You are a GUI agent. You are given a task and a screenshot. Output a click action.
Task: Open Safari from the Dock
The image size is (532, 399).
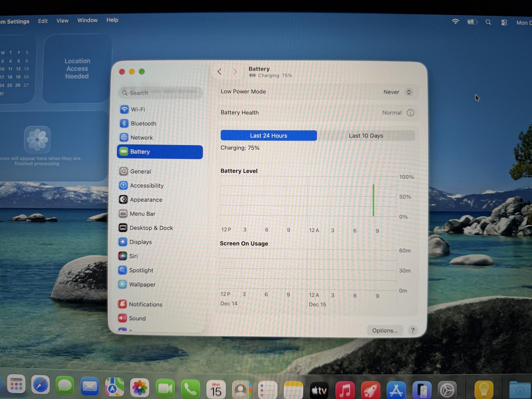coord(40,386)
